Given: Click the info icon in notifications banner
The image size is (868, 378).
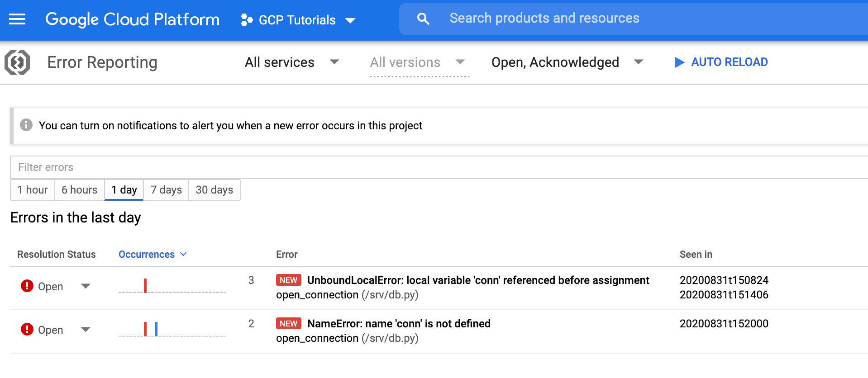Looking at the screenshot, I should [26, 125].
